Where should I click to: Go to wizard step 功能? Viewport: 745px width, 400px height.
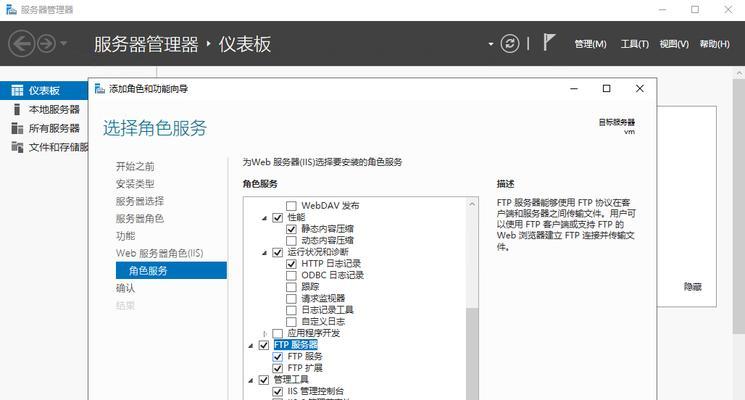125,236
